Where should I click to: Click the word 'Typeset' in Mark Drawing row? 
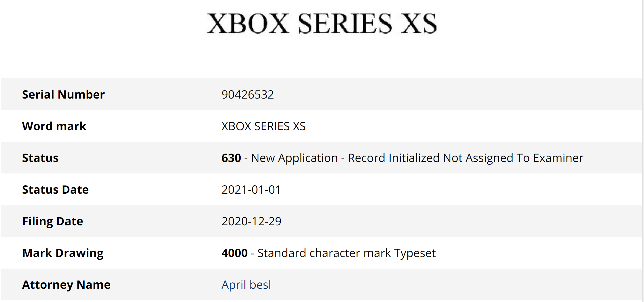click(x=415, y=253)
